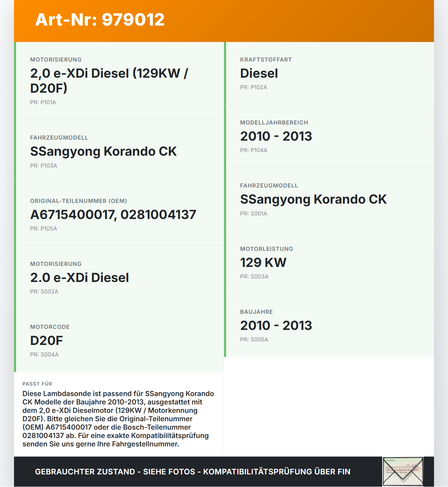Click the Lambdasonde compatibility description paragraph
Viewport: 448px width, 487px height.
click(x=118, y=419)
